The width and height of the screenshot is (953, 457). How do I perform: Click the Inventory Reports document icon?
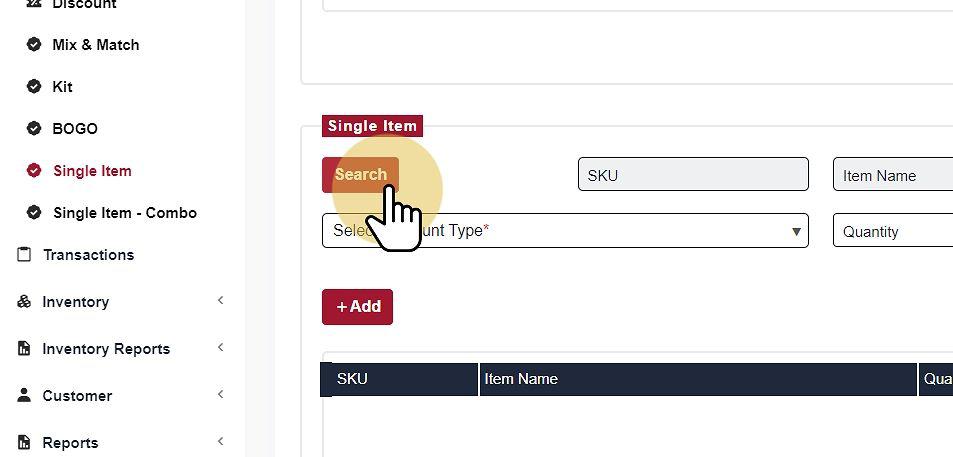tap(24, 349)
